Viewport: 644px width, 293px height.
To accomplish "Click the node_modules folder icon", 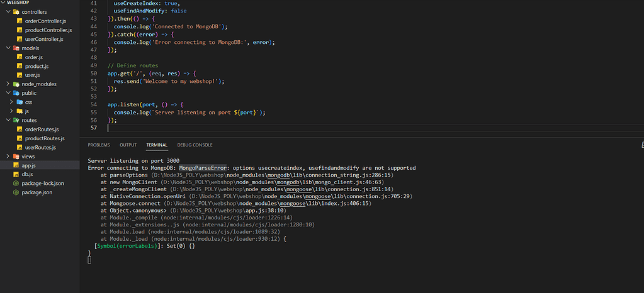I will [x=16, y=84].
